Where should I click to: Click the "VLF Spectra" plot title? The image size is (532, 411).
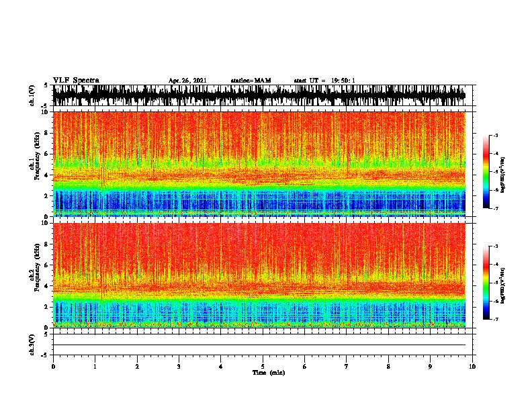pyautogui.click(x=76, y=81)
